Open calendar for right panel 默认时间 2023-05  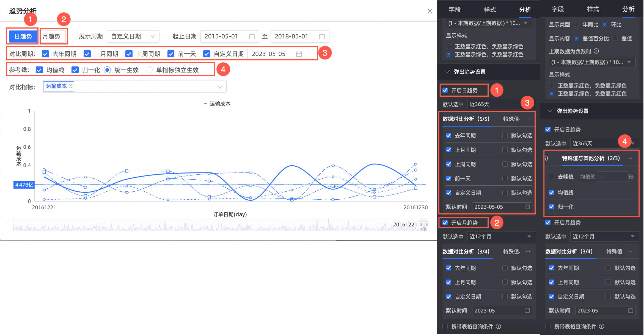click(631, 310)
